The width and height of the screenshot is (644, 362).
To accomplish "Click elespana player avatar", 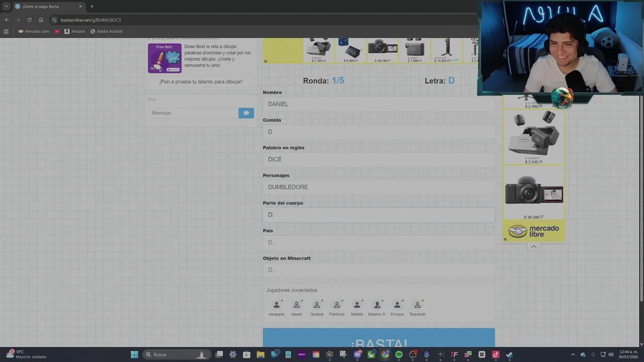I will click(x=276, y=305).
